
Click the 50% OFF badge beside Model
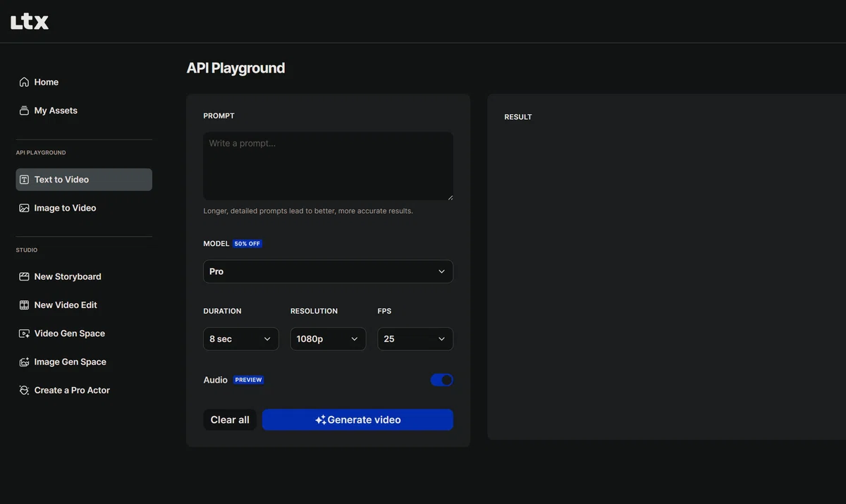pos(247,244)
